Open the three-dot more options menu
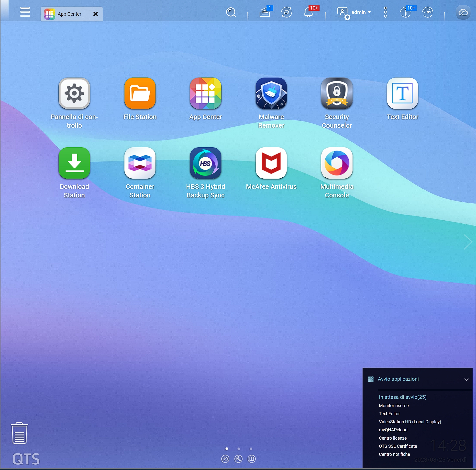The width and height of the screenshot is (476, 470). pyautogui.click(x=386, y=12)
